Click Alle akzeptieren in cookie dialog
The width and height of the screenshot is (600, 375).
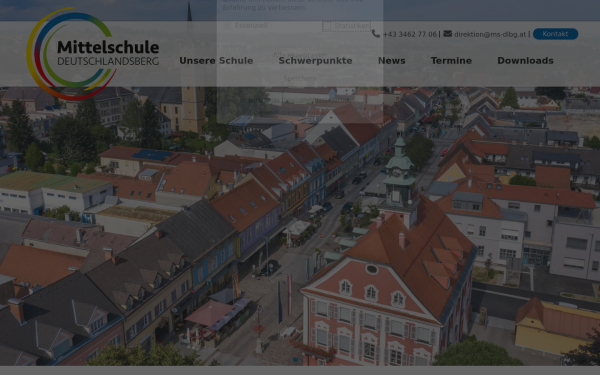coord(300,55)
